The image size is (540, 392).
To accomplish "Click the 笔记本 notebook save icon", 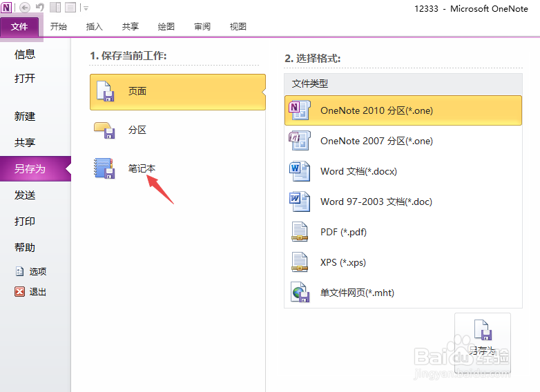I will [x=104, y=168].
